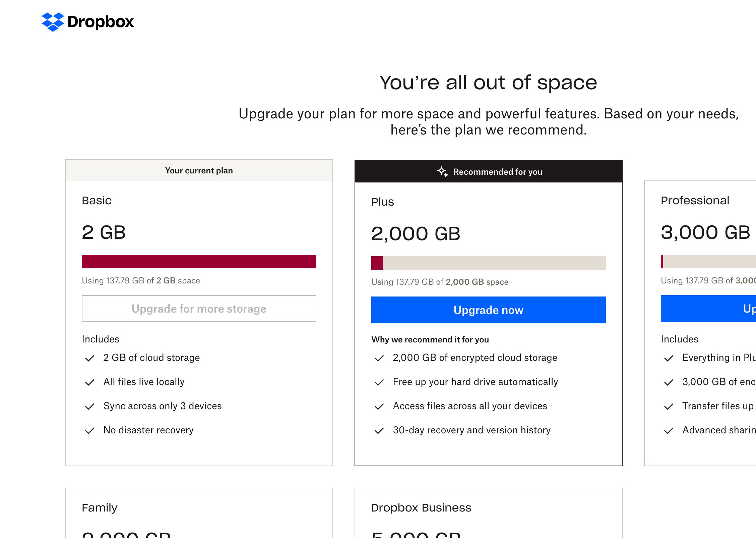
Task: Click Using 137.79 GB of 2 GB space
Action: (141, 280)
